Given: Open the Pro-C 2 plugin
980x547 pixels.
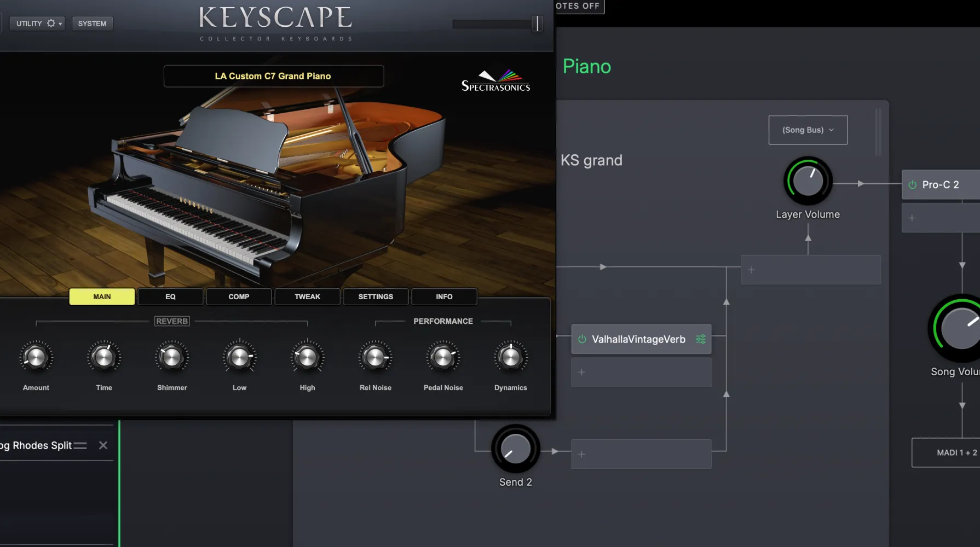Looking at the screenshot, I should coord(941,185).
